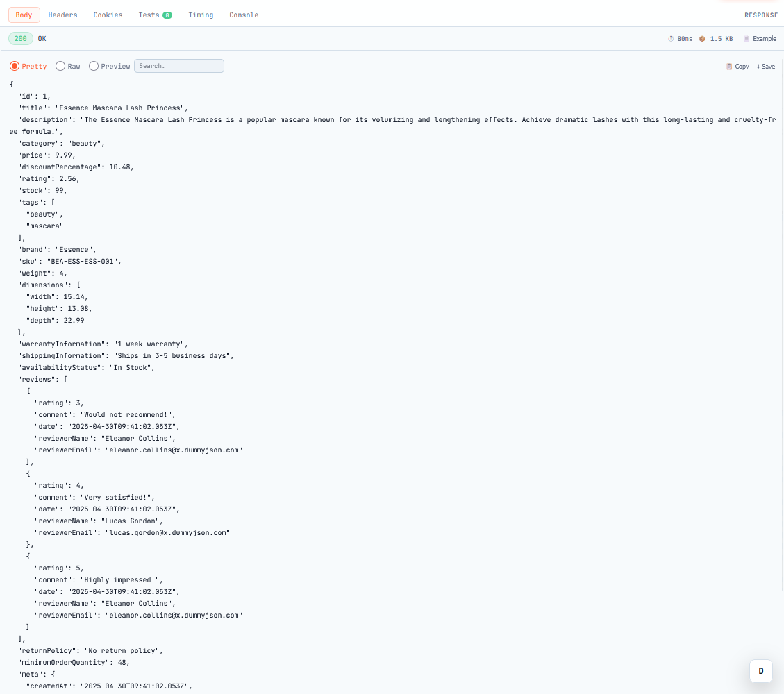784x694 pixels.
Task: Click the "width": 15.14 line
Action: 57,297
